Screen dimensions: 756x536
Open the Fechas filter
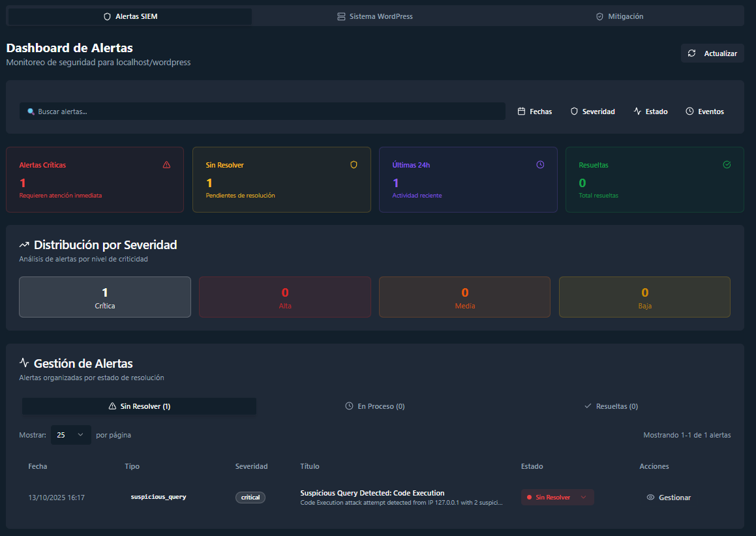(x=535, y=112)
